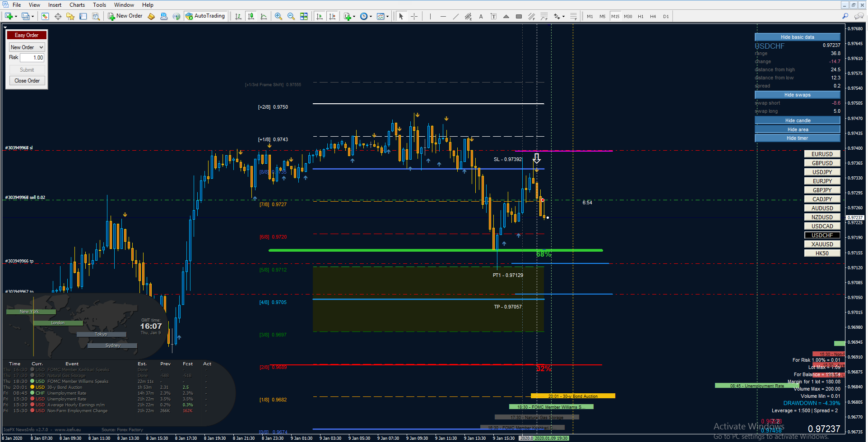Image resolution: width=868 pixels, height=442 pixels.
Task: Open the Tile Windows layout icon
Action: pos(304,16)
